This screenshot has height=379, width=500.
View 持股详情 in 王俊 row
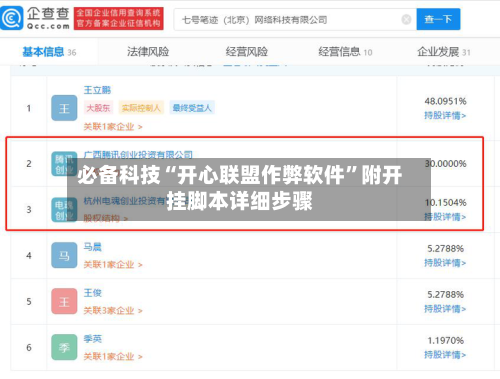[x=445, y=309]
